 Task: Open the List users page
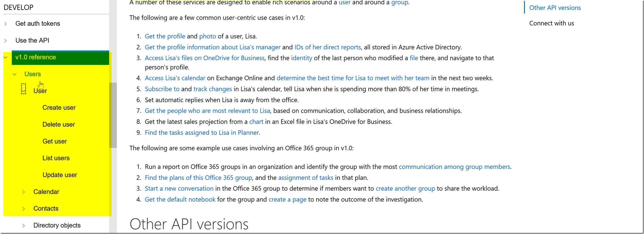56,158
